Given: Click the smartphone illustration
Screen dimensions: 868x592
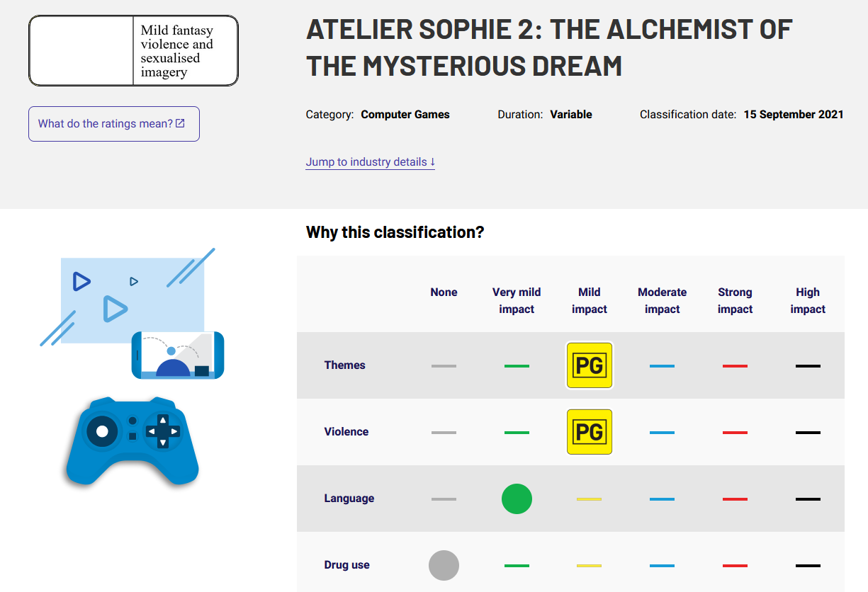Looking at the screenshot, I should 178,355.
